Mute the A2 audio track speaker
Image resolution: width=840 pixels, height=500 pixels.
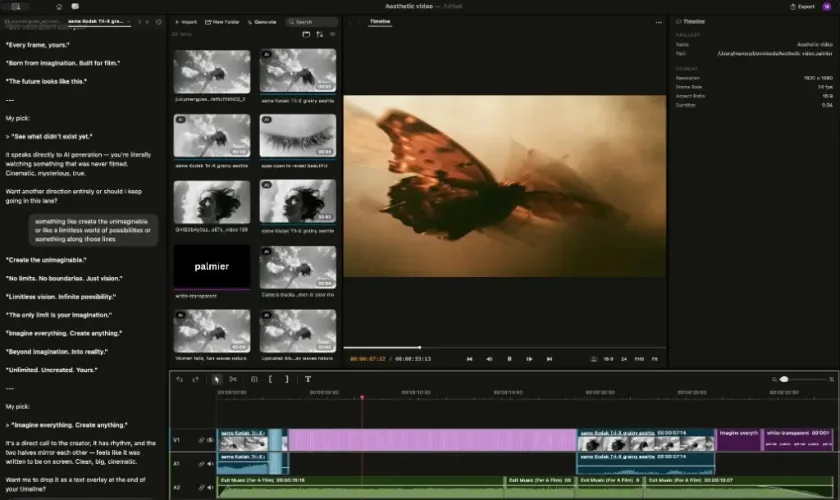click(x=210, y=488)
